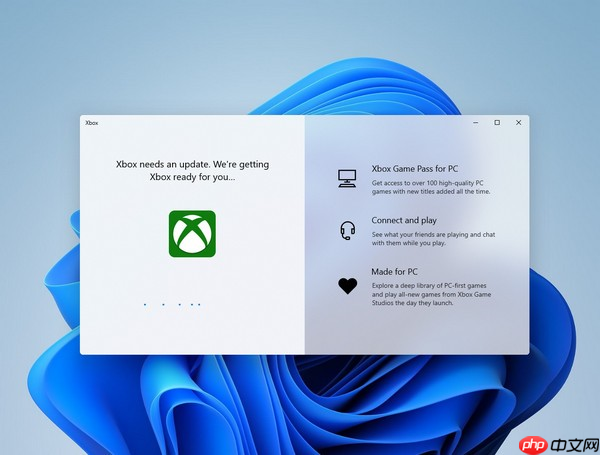
Task: Click the 'Explore a deep library of PC-first games' description
Action: tap(431, 294)
